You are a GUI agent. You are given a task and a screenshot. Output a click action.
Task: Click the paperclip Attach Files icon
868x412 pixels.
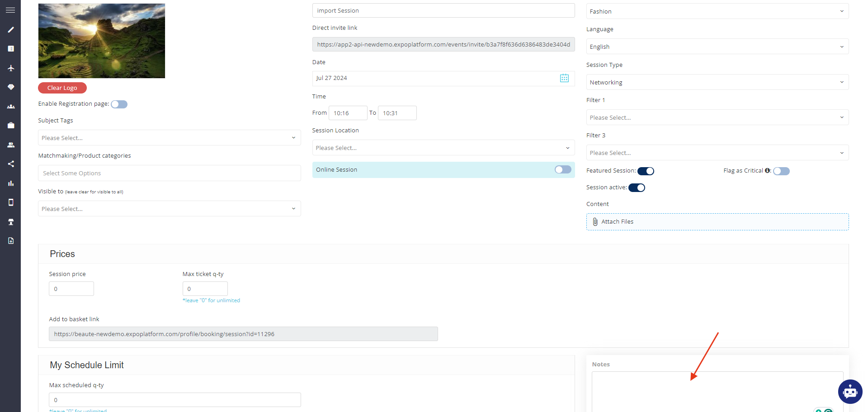[x=595, y=222]
